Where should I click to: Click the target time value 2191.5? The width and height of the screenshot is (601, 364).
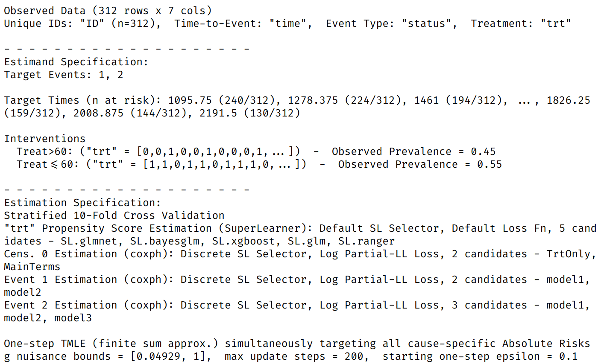pyautogui.click(x=218, y=113)
